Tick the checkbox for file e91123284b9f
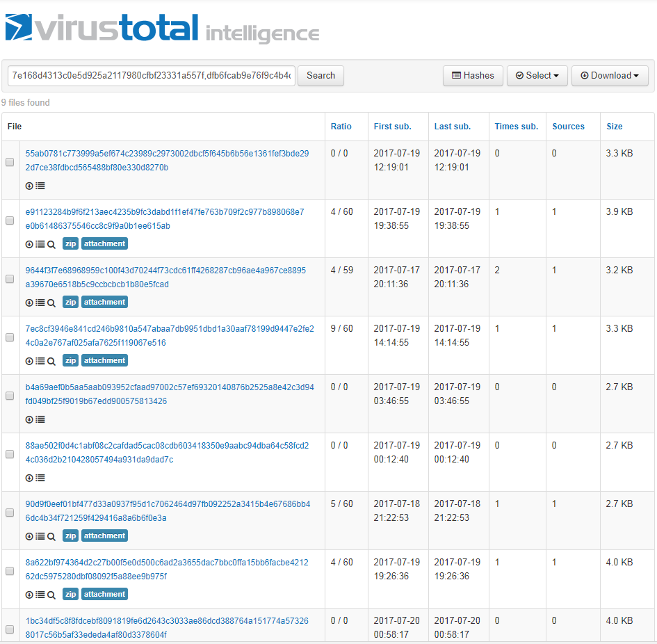Screen dimensions: 657x644 10,220
